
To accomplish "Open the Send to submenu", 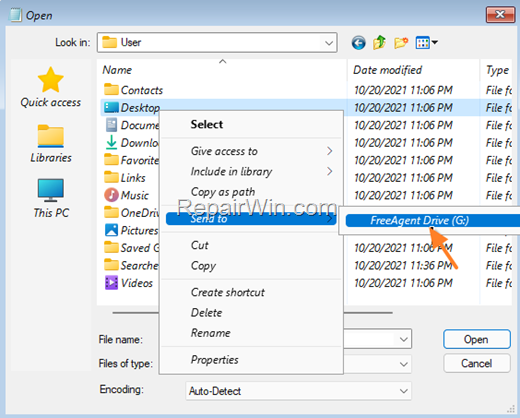I will point(251,219).
